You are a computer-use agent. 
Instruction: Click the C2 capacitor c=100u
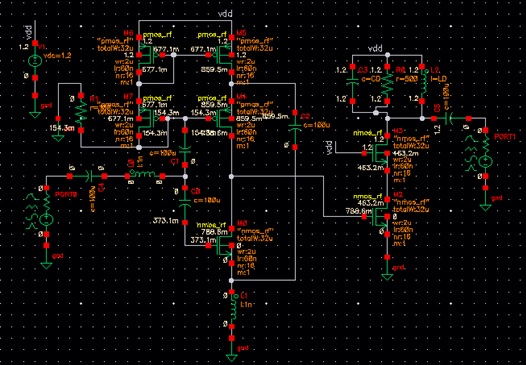click(x=295, y=129)
